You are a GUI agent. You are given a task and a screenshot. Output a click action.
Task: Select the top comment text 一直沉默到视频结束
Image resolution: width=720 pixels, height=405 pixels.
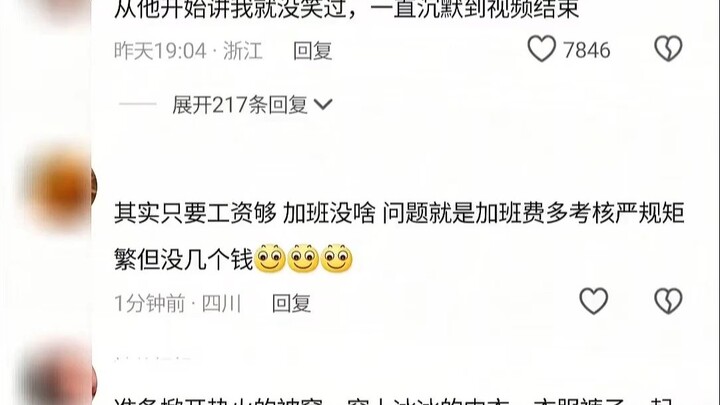point(475,9)
